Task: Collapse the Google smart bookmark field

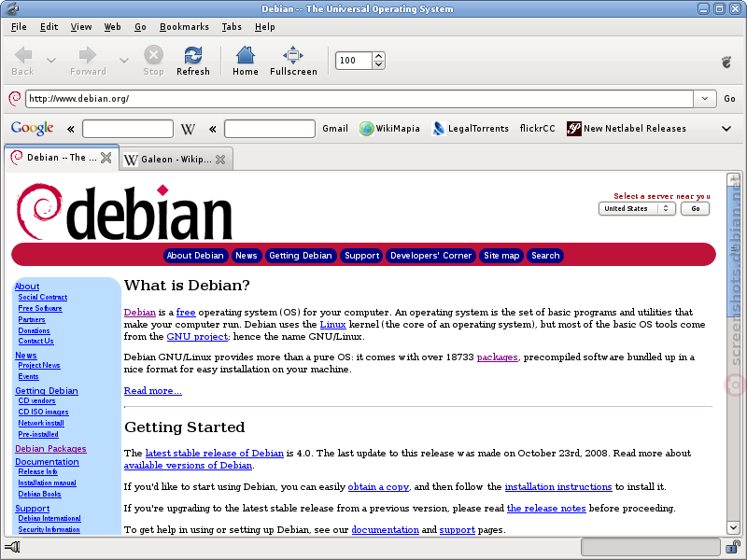Action: point(71,129)
